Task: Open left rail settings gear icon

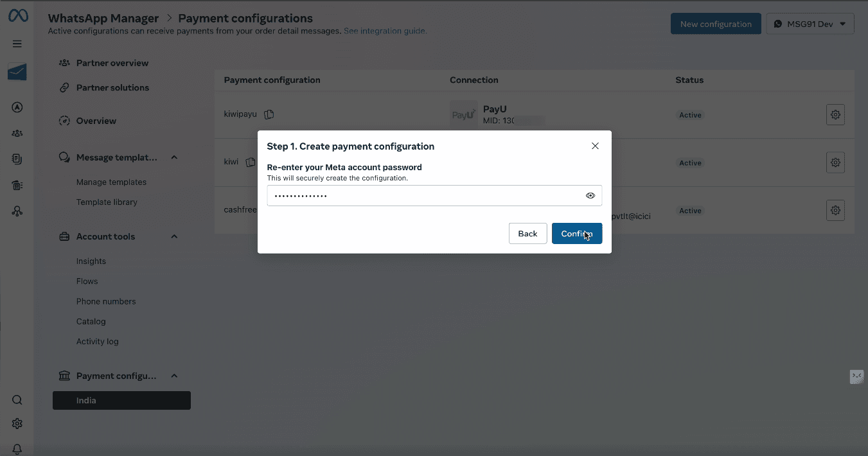Action: [x=17, y=424]
